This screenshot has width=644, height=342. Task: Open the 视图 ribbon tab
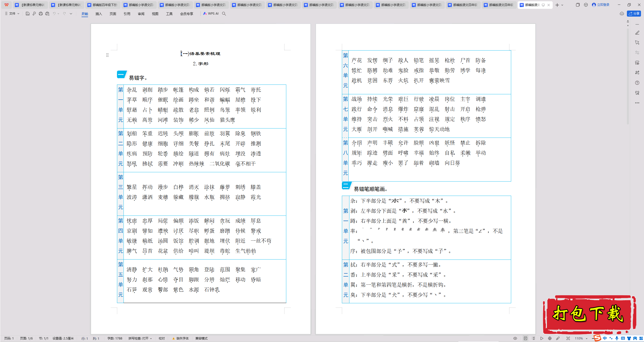pyautogui.click(x=155, y=14)
